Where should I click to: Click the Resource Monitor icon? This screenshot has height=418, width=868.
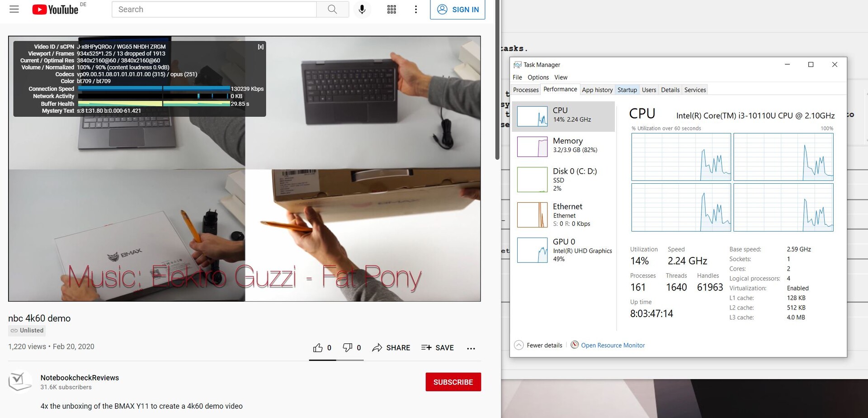(x=575, y=345)
